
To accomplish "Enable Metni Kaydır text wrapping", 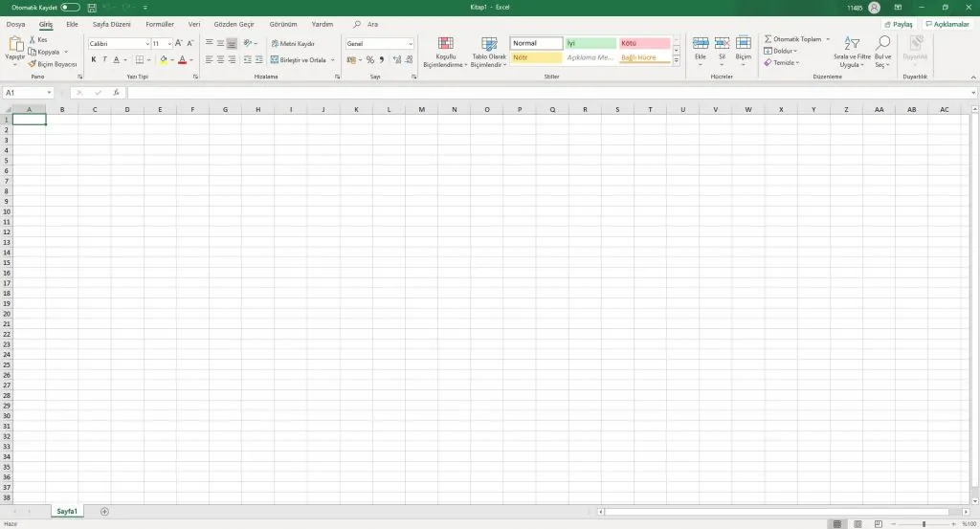I will 293,44.
